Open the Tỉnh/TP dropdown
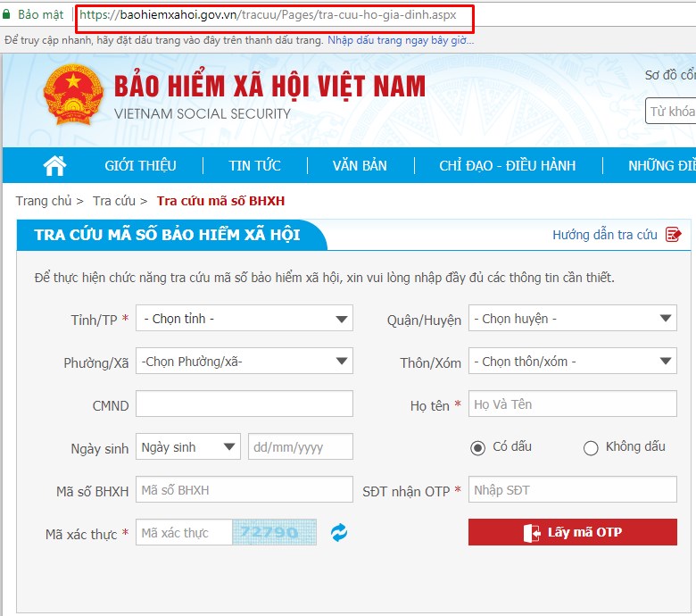Screen dimensions: 696x616 pos(244,318)
